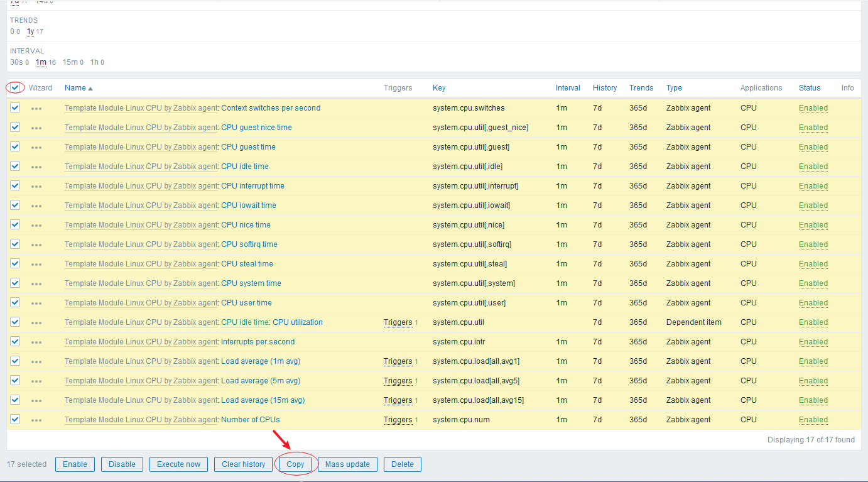Open the wizard menu on the CPU utilization row

pos(36,322)
